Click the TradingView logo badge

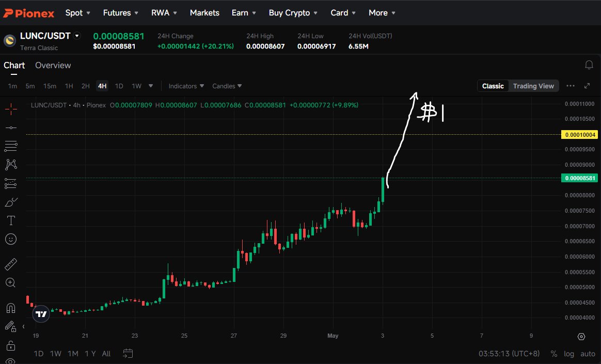point(41,314)
